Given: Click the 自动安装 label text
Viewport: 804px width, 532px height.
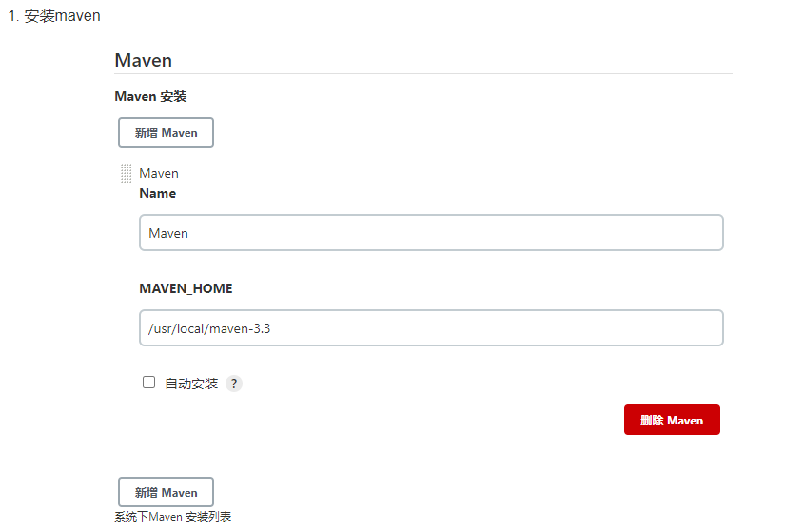Looking at the screenshot, I should (191, 384).
